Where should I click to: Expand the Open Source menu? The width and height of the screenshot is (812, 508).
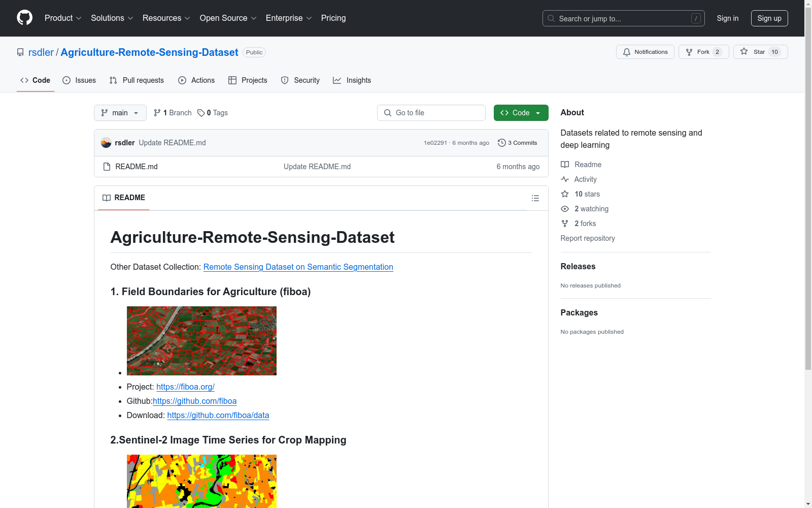(228, 18)
